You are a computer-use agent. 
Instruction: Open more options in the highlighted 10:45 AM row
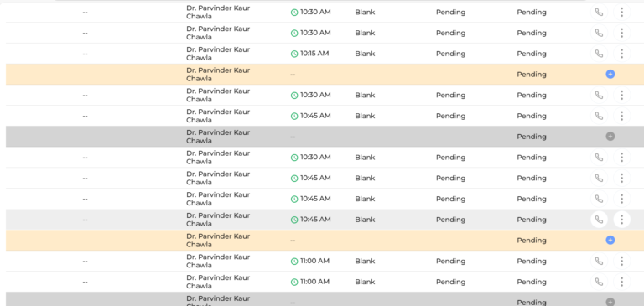coord(622,220)
